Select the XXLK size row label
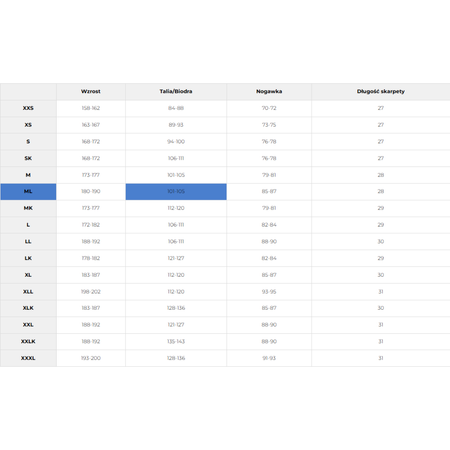 28,341
